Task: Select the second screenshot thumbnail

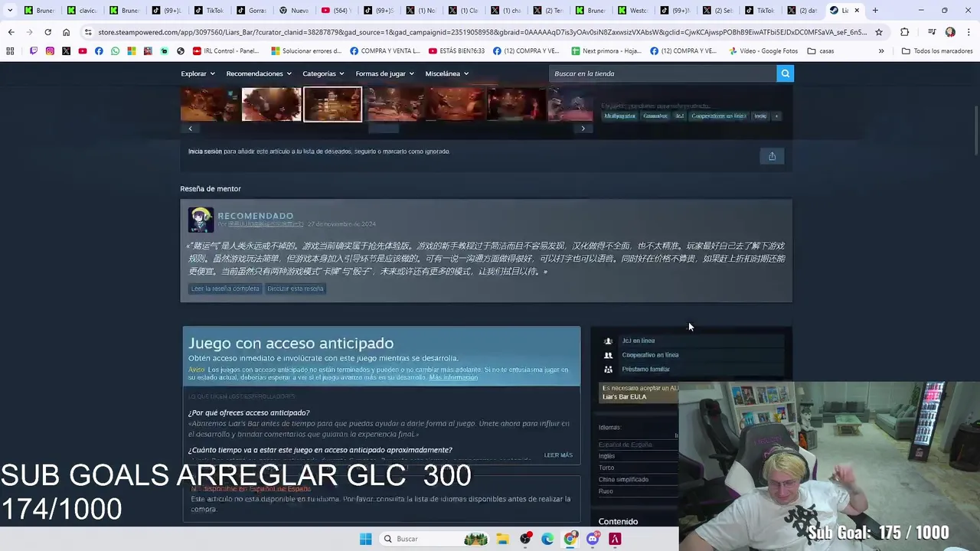Action: point(271,104)
